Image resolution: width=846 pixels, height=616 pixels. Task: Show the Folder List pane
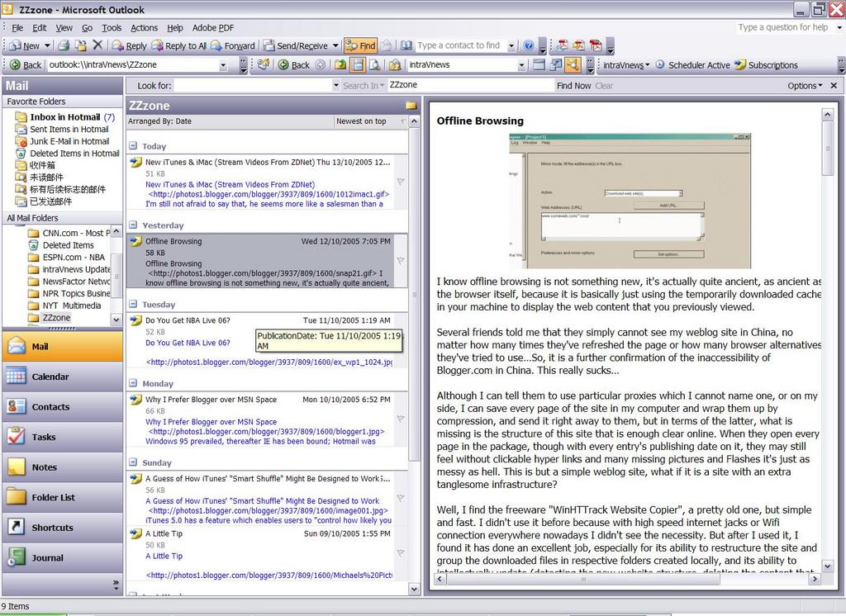click(x=63, y=497)
